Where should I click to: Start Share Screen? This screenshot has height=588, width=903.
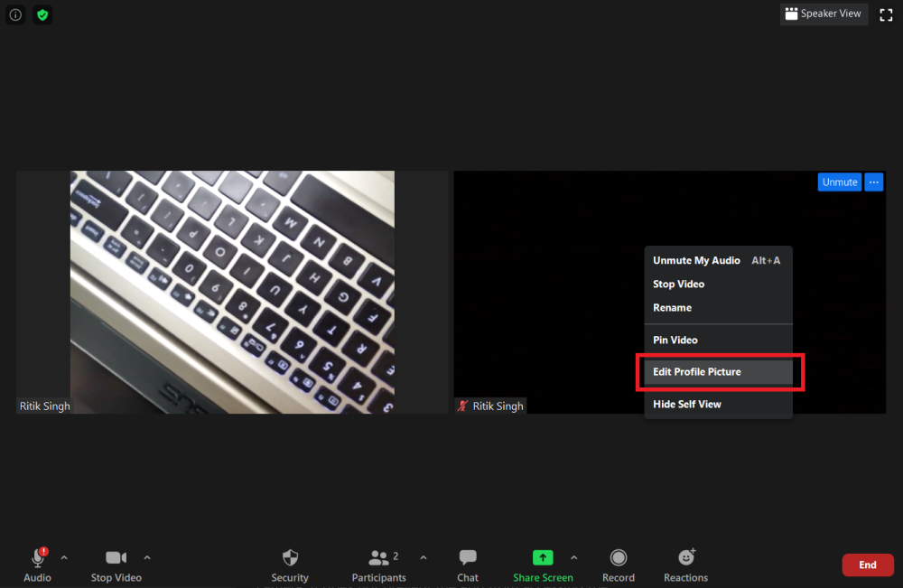point(543,565)
